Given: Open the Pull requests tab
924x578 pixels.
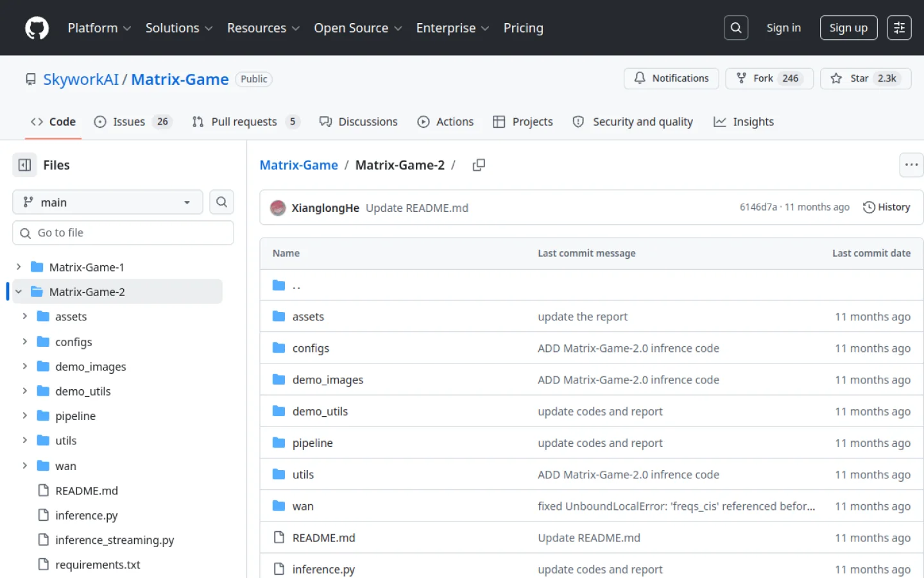Looking at the screenshot, I should 246,122.
